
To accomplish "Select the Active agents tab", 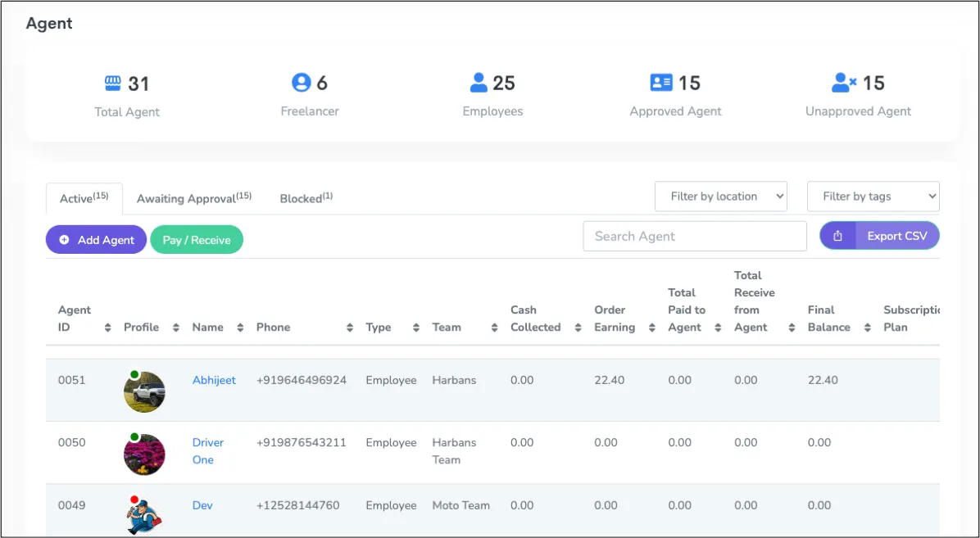I will click(x=84, y=198).
